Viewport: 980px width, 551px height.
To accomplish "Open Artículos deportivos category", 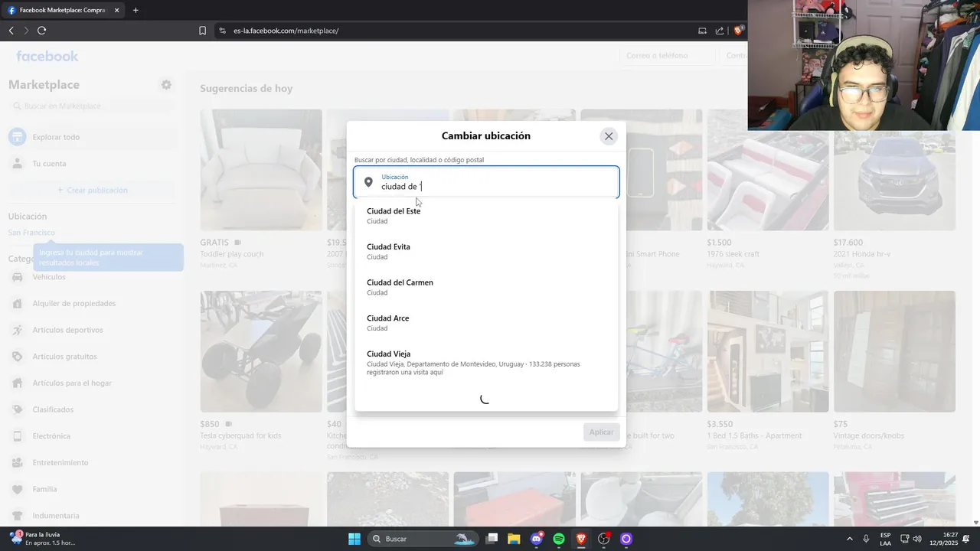I will click(92, 330).
